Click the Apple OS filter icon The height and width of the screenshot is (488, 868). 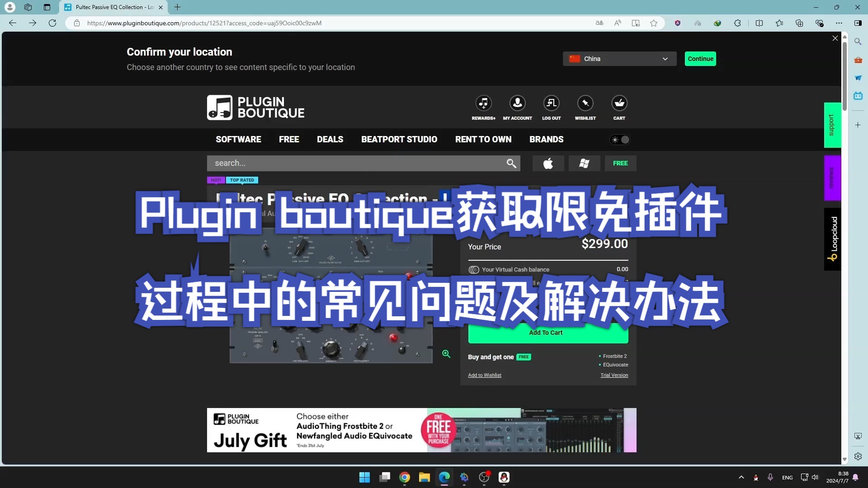coord(548,163)
